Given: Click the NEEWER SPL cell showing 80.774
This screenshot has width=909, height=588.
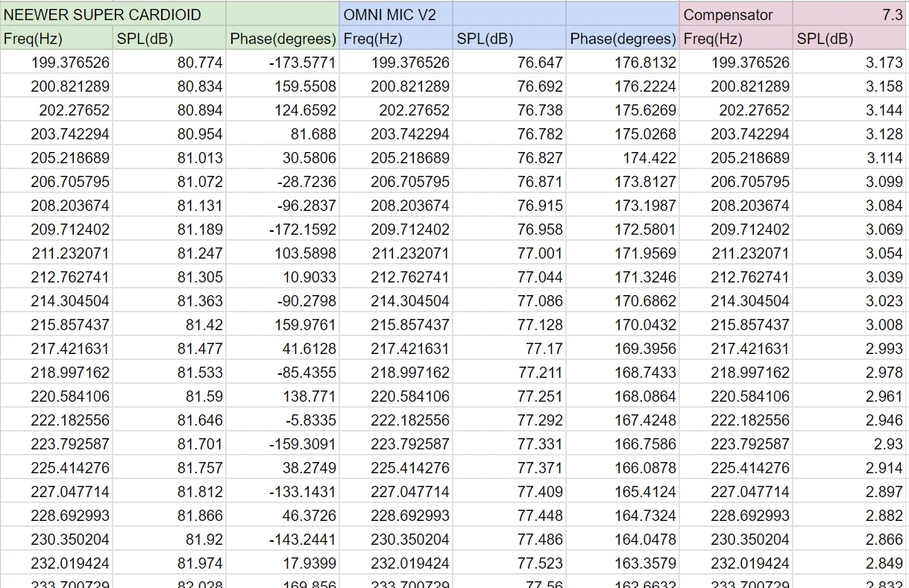Looking at the screenshot, I should pyautogui.click(x=170, y=63).
